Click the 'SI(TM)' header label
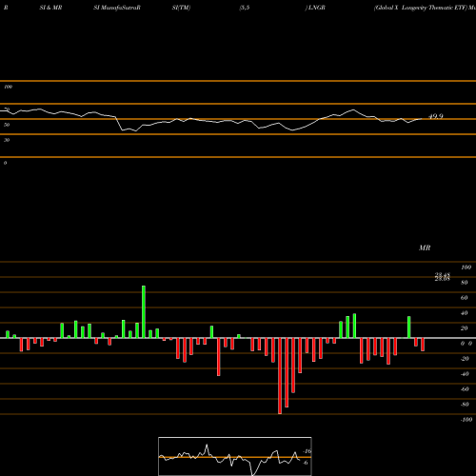The width and height of the screenshot is (476, 476). tap(181, 8)
